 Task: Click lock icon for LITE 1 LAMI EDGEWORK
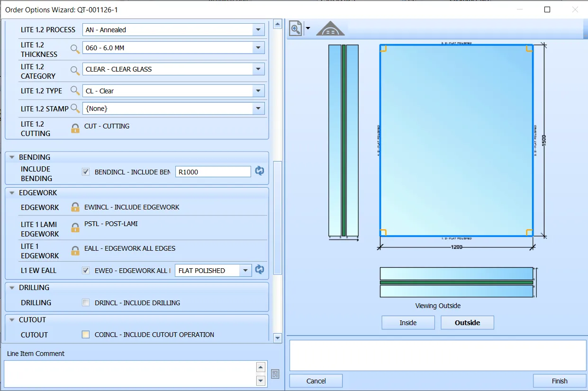(75, 227)
